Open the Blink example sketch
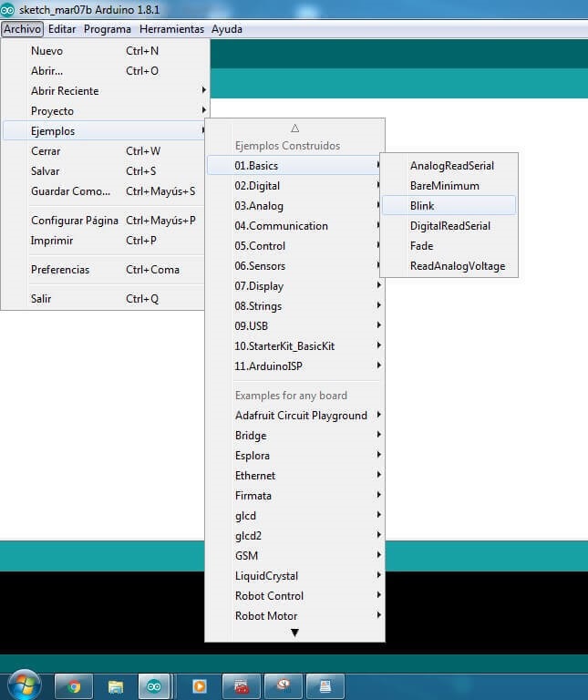The height and width of the screenshot is (700, 588). tap(449, 206)
